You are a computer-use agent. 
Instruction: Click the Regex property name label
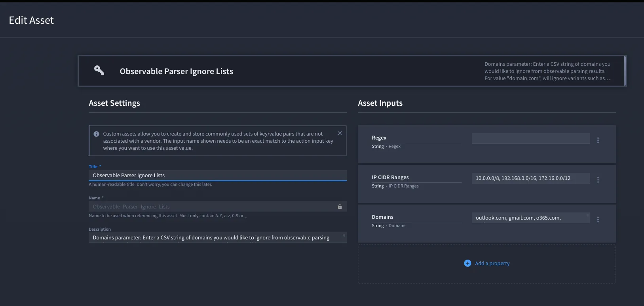379,138
